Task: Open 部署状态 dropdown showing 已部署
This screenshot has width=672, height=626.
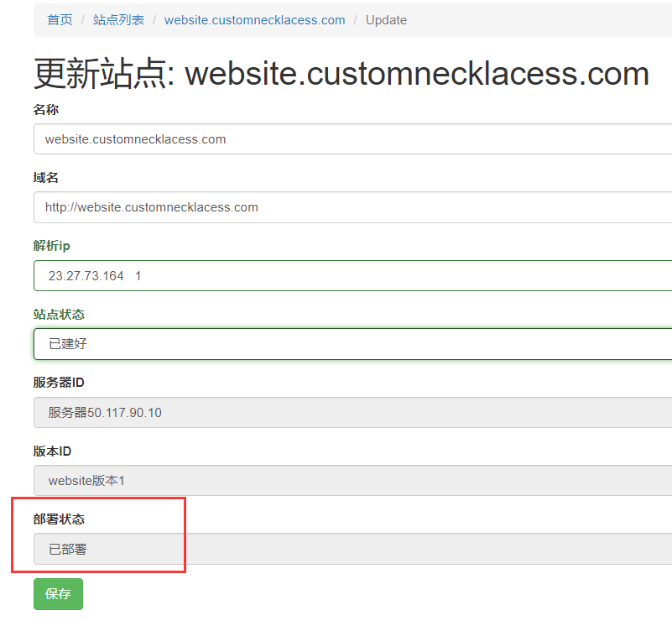Action: point(352,549)
